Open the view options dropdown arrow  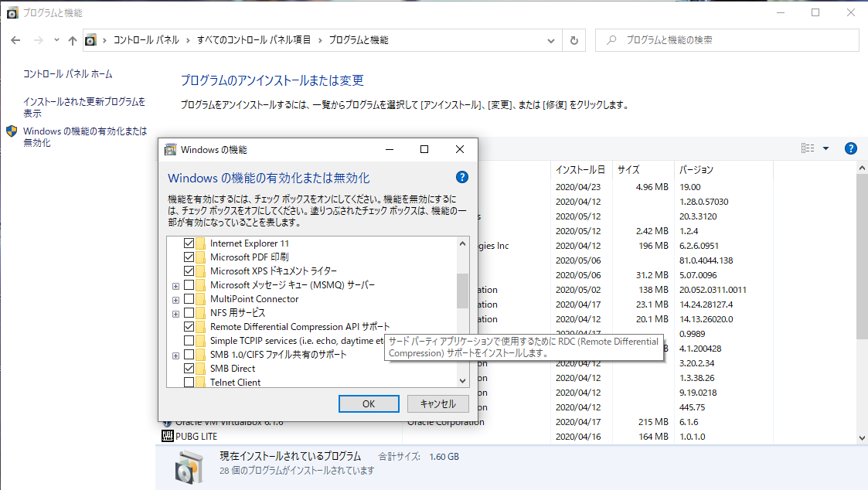point(826,148)
